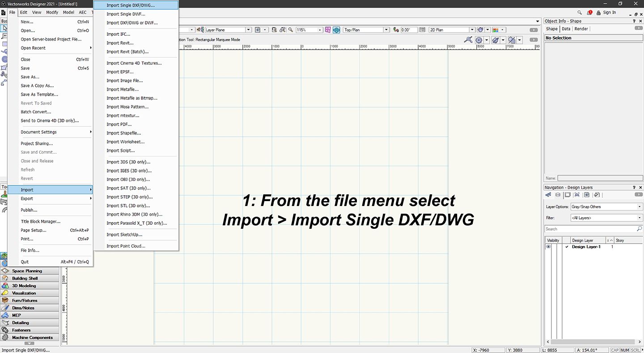644x353 pixels.
Task: Choose Save As from the File menu
Action: (x=51, y=77)
